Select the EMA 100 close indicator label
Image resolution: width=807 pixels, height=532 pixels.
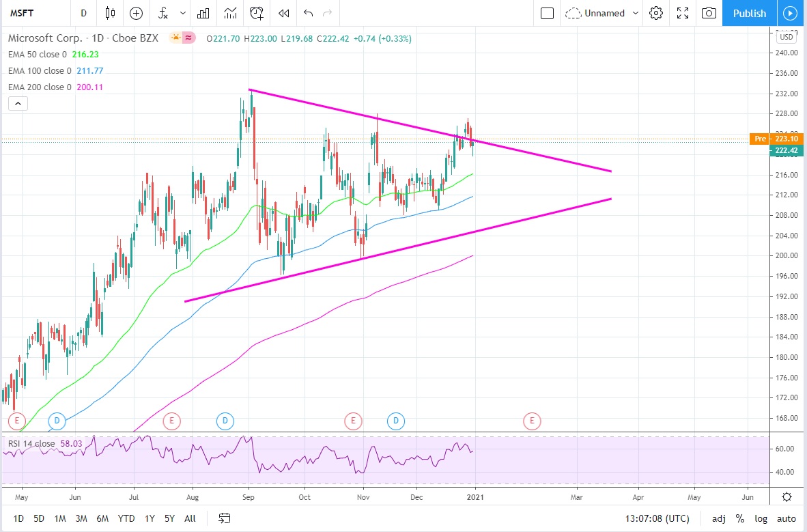pyautogui.click(x=40, y=70)
